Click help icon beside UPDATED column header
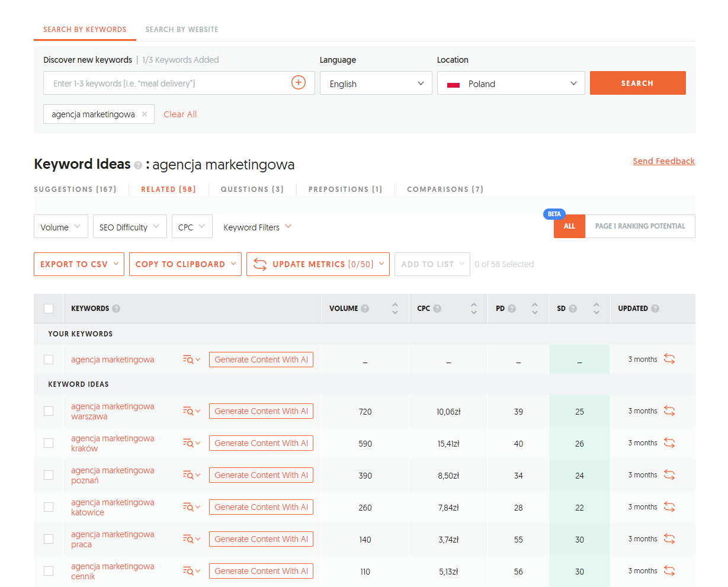This screenshot has height=587, width=728. pos(655,309)
